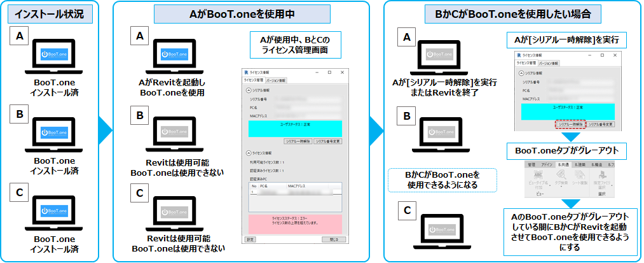
Task: Open the B.構造 ribbon tab
Action: click(597, 165)
